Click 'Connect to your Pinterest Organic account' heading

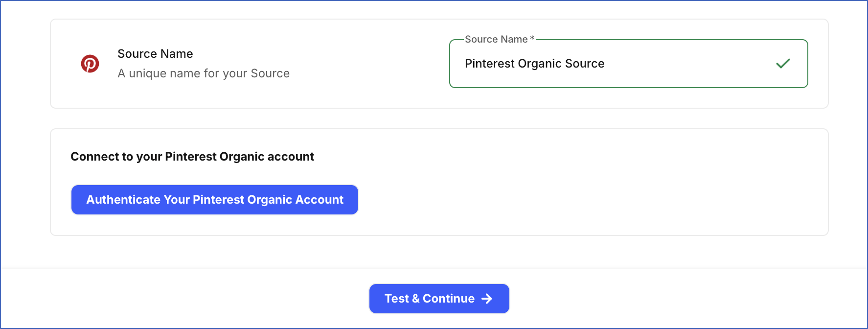pyautogui.click(x=192, y=157)
